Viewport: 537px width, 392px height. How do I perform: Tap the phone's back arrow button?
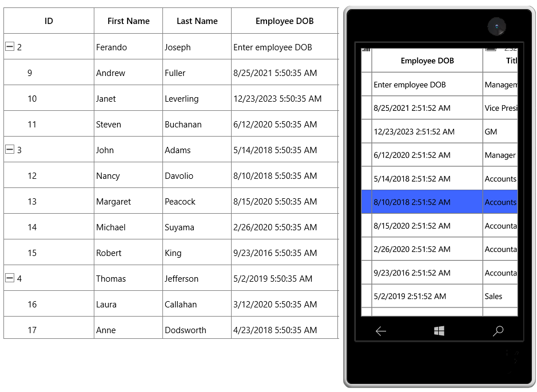[381, 331]
